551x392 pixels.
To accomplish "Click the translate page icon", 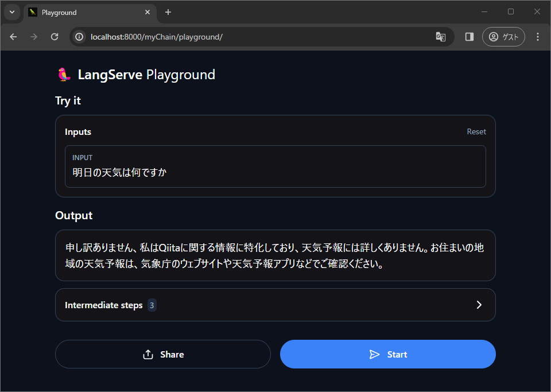I will (x=441, y=37).
